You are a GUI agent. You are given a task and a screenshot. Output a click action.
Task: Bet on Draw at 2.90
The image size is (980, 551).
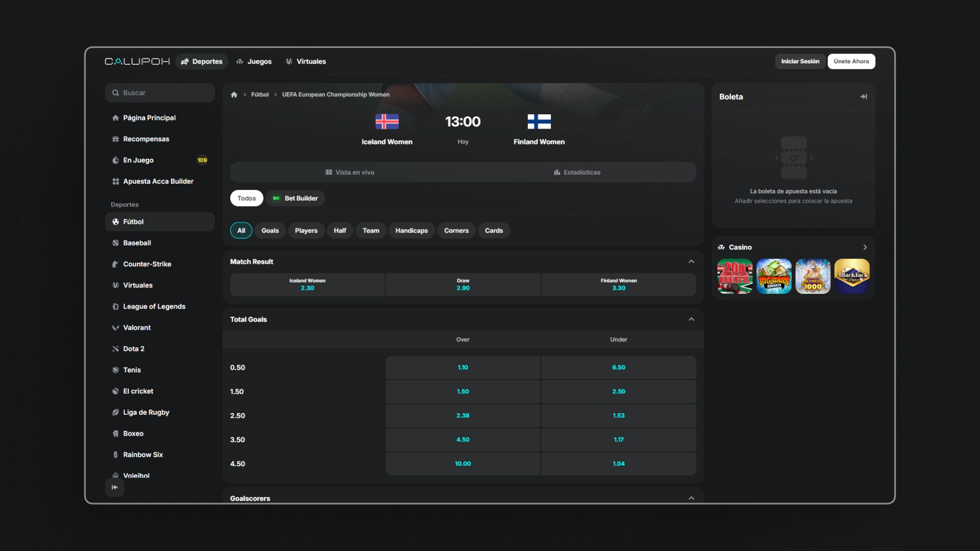463,285
